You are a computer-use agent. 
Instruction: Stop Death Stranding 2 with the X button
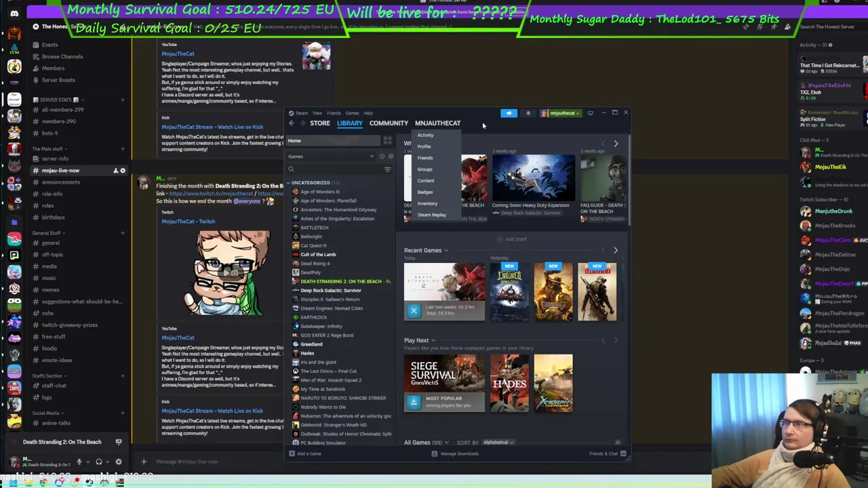(x=414, y=310)
